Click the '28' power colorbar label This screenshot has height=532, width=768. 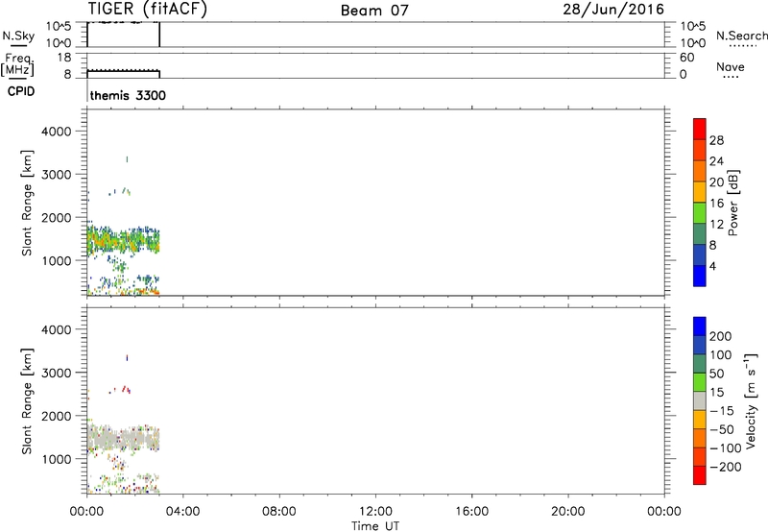click(716, 140)
